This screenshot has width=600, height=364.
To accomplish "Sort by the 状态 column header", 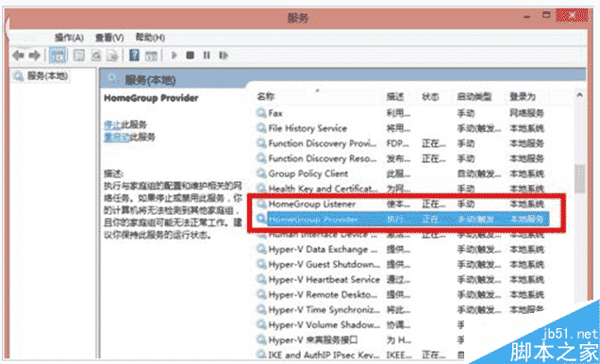I will (430, 96).
